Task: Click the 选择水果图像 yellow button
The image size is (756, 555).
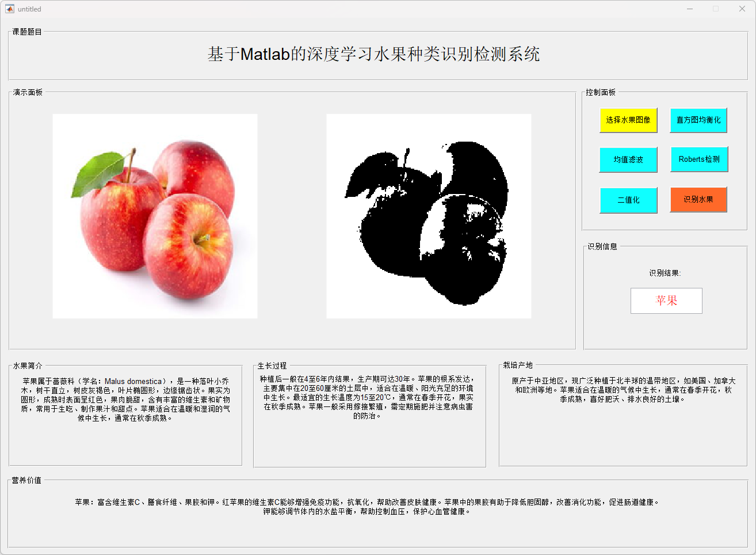Action: point(628,120)
